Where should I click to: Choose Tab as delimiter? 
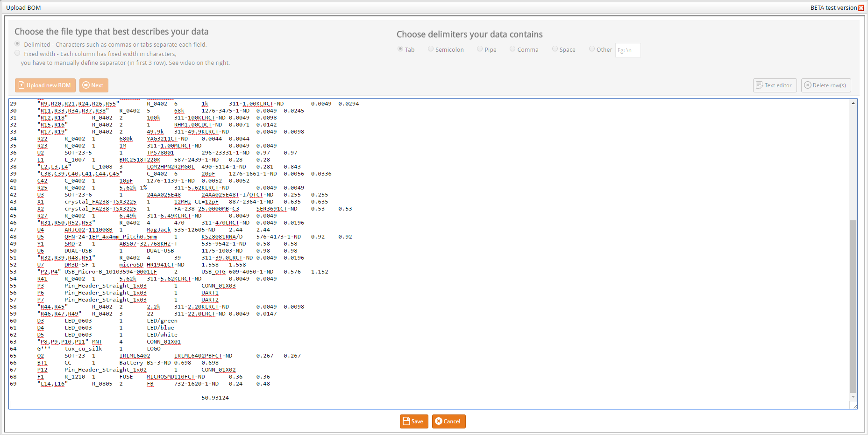[x=400, y=49]
